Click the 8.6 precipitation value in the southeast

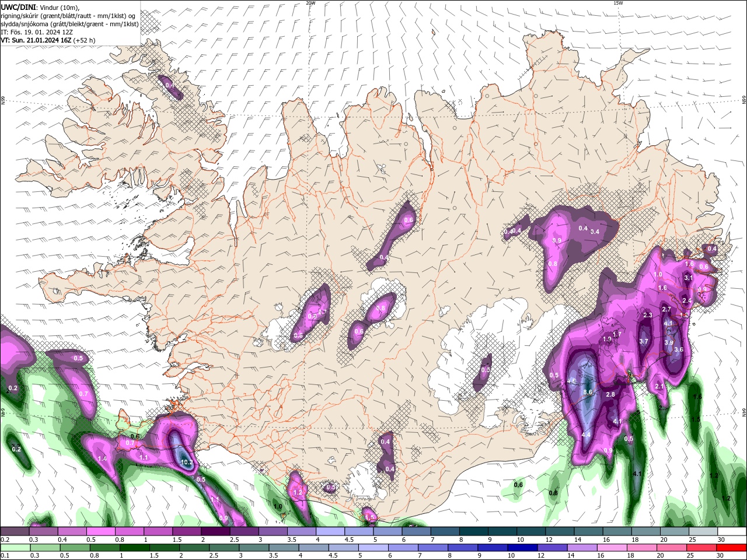[x=588, y=393]
